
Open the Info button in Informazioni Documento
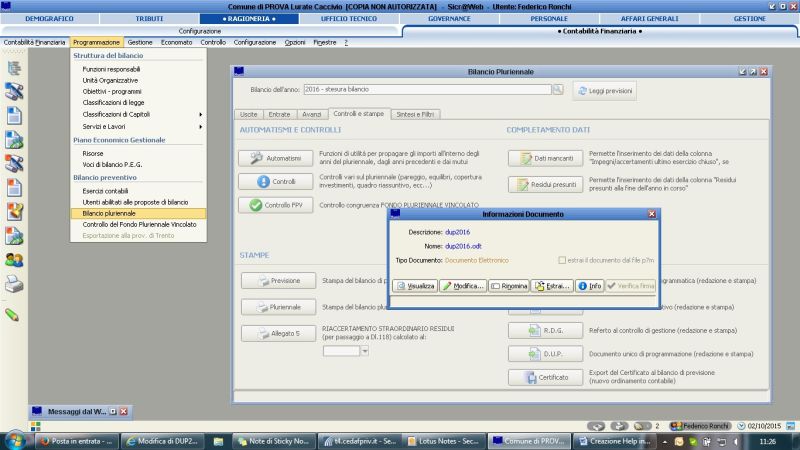pos(589,285)
